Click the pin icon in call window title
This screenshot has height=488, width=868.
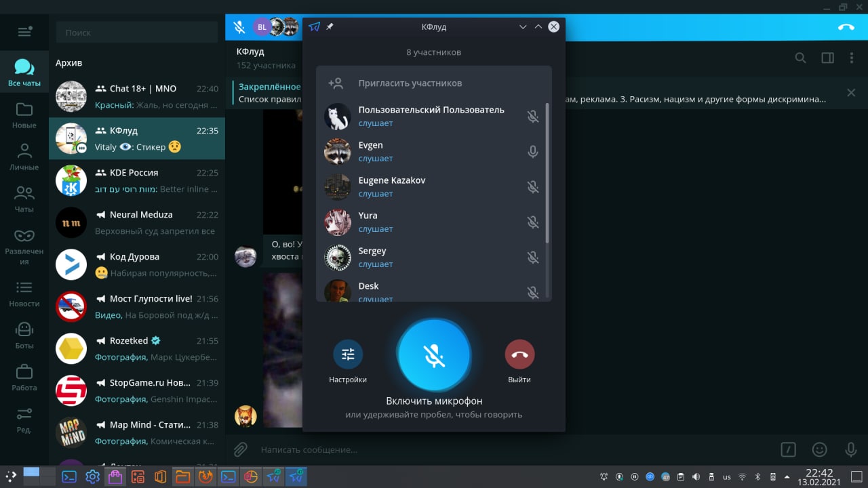[x=330, y=27]
